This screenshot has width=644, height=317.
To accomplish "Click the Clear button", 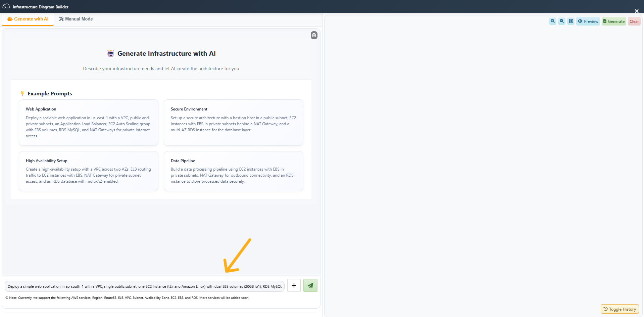I will tap(634, 21).
